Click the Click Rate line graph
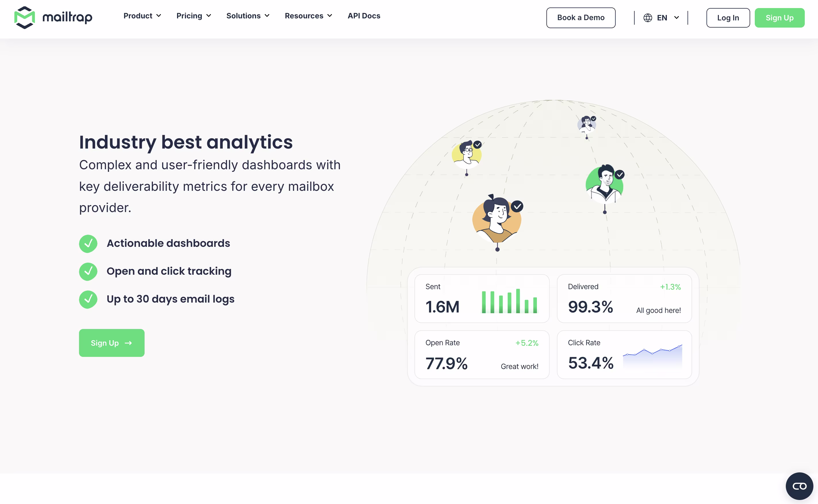The height and width of the screenshot is (504, 818). pos(652,356)
